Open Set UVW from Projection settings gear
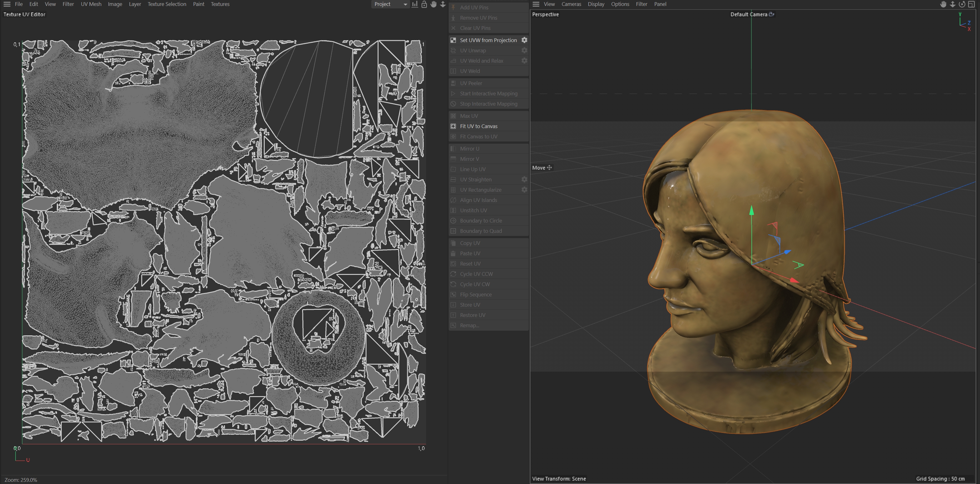 click(x=524, y=40)
